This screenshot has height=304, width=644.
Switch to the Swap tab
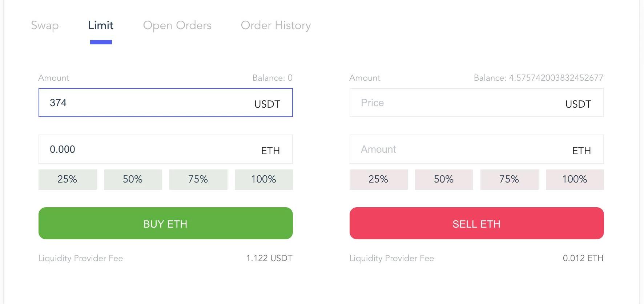pyautogui.click(x=45, y=25)
